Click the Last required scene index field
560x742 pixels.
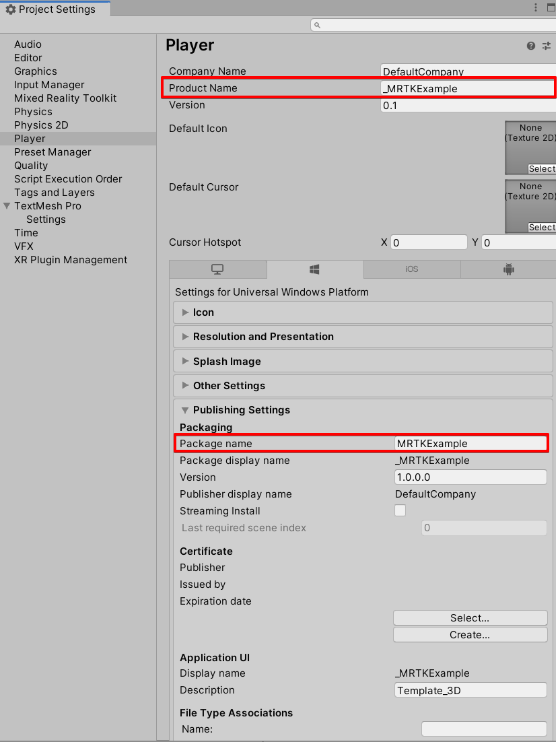pyautogui.click(x=485, y=528)
